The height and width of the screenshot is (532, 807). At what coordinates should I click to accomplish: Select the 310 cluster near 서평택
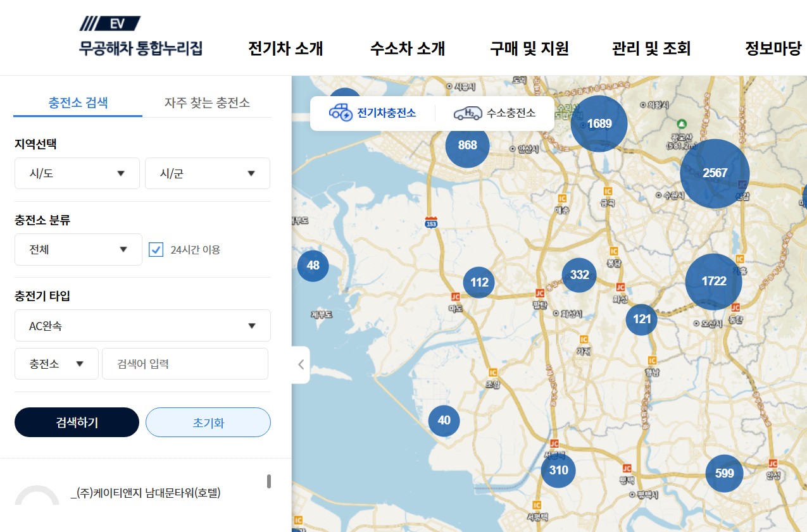coord(558,471)
